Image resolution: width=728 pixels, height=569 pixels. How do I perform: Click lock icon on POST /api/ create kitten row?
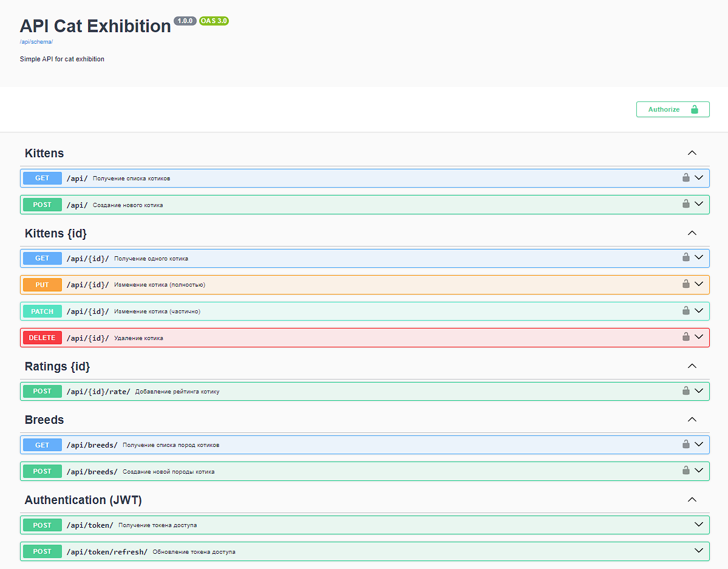pyautogui.click(x=685, y=204)
